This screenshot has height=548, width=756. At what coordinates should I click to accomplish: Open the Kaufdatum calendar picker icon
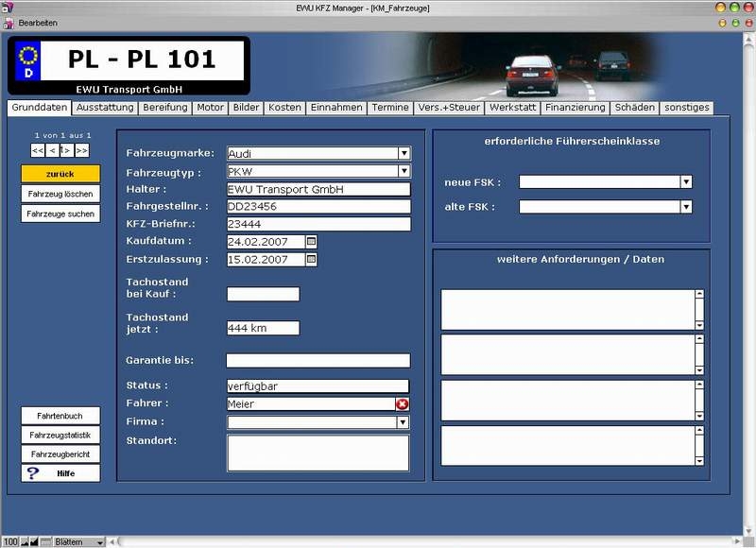pos(311,242)
